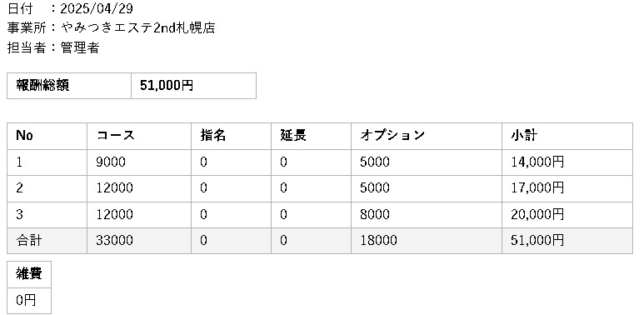Click the 17,000円 subtotal cell
Viewport: 644px width, 315px height.
click(567, 188)
